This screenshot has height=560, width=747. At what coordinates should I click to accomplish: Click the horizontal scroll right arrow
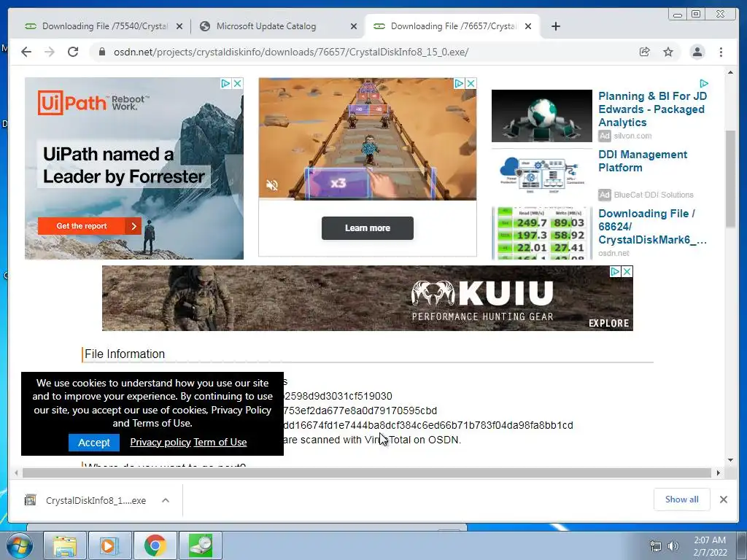719,472
